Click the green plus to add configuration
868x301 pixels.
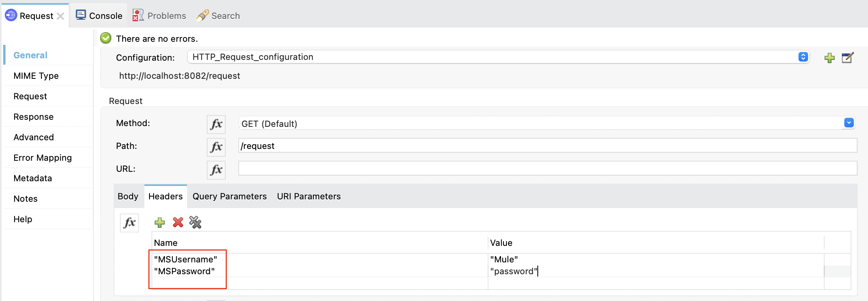point(829,58)
